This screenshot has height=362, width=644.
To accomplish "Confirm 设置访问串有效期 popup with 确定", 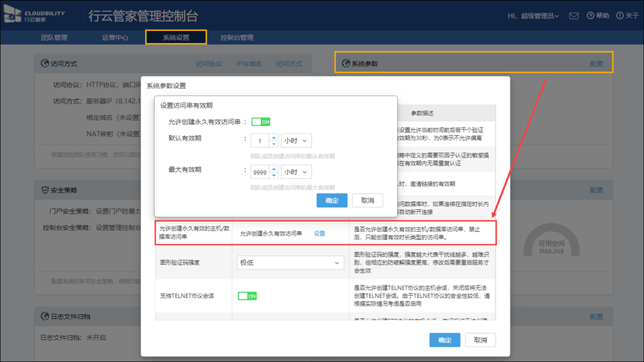I will (x=331, y=200).
